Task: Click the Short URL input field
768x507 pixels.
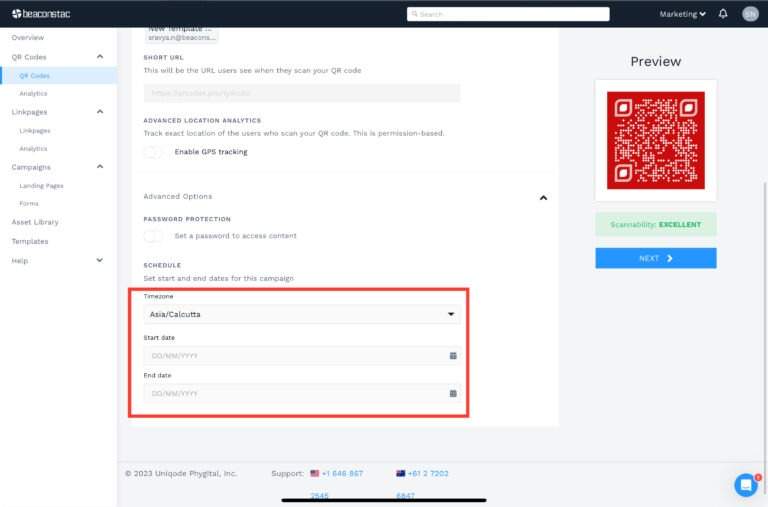Action: (x=302, y=93)
